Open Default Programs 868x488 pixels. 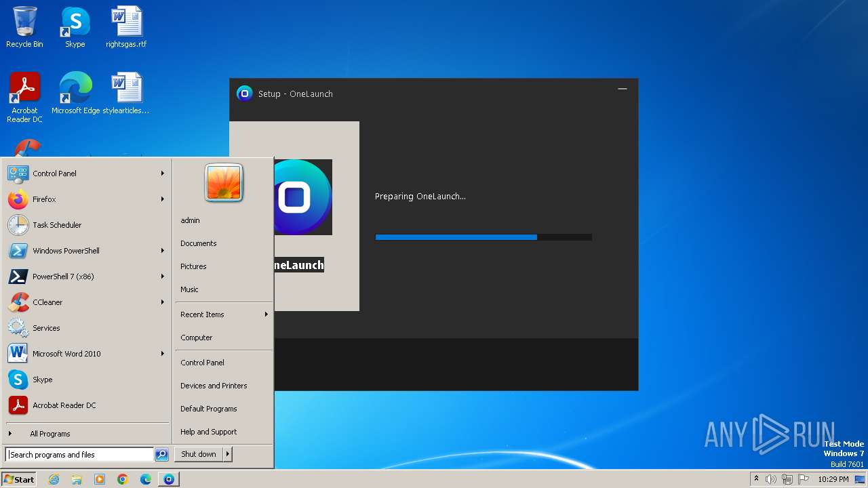point(209,409)
